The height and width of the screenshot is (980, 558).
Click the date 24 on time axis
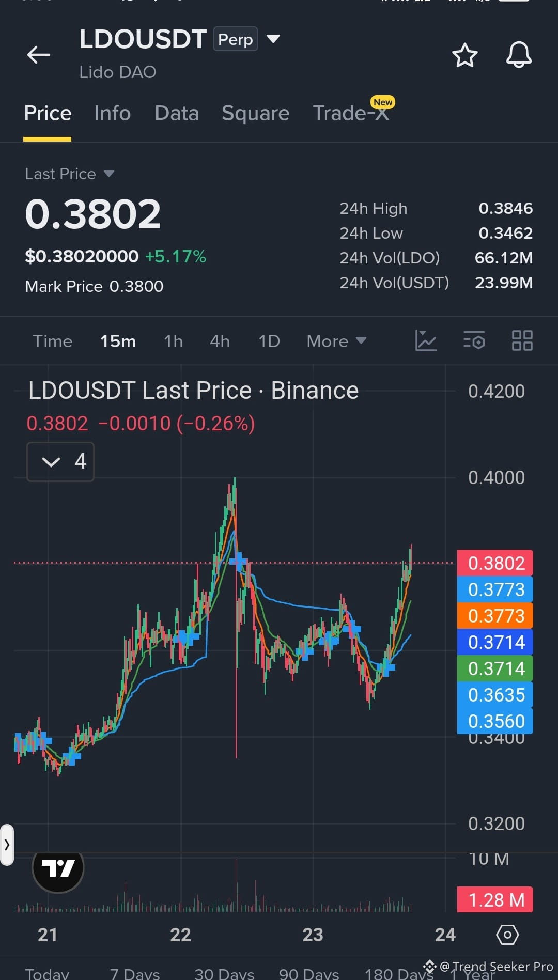tap(445, 935)
